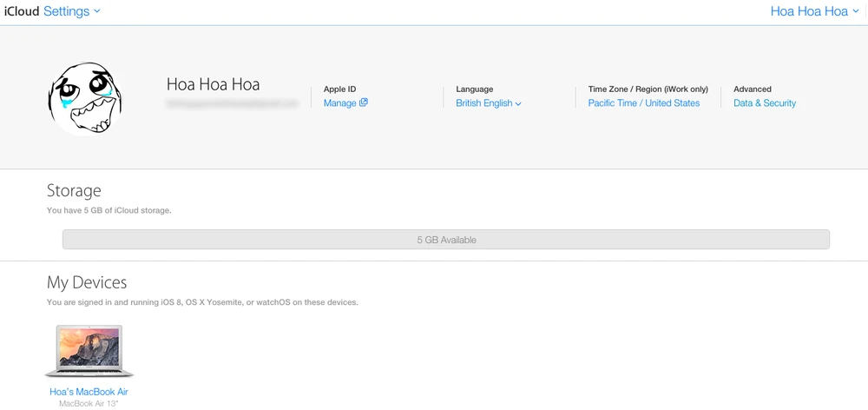The height and width of the screenshot is (410, 868).
Task: Select the Hoa's MacBook Air device name
Action: (x=89, y=392)
